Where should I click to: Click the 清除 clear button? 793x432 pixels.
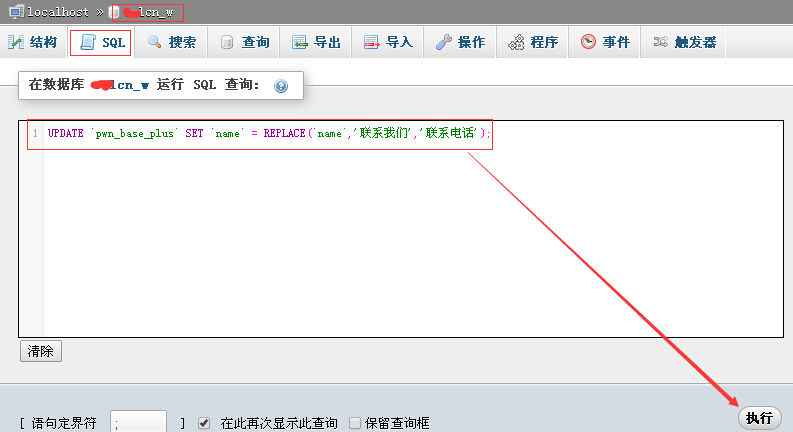41,351
